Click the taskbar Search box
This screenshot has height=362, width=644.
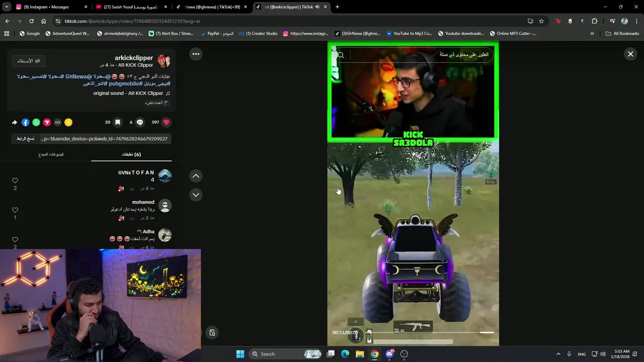(x=286, y=354)
